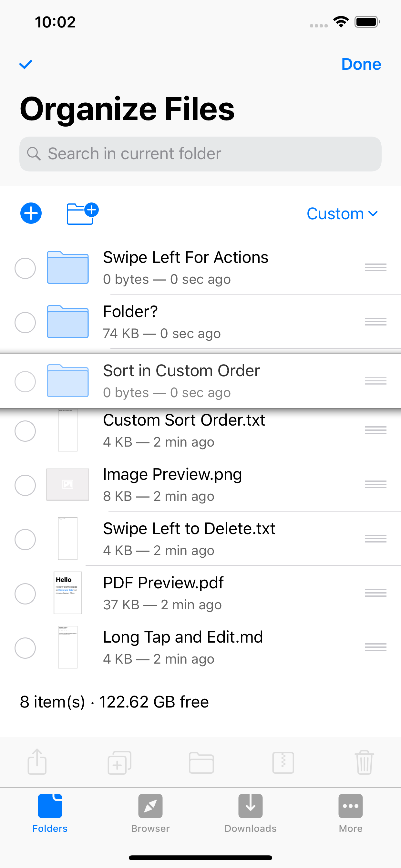Create a new folder with the folder-plus icon
This screenshot has width=401, height=868.
point(83,213)
